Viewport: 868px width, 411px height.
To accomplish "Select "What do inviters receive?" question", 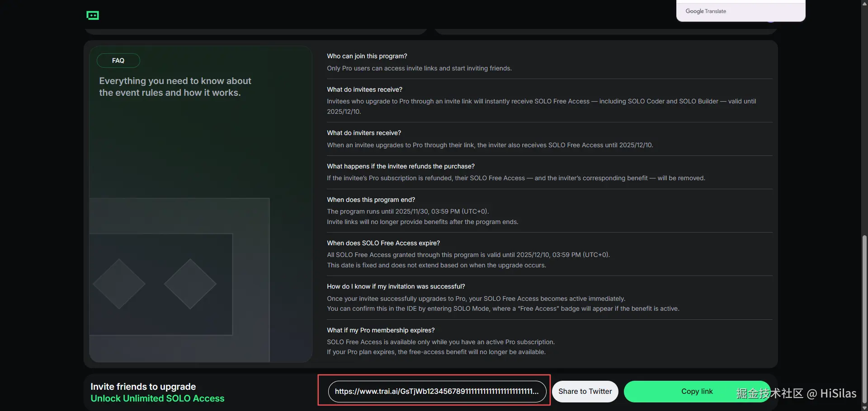I will point(364,133).
